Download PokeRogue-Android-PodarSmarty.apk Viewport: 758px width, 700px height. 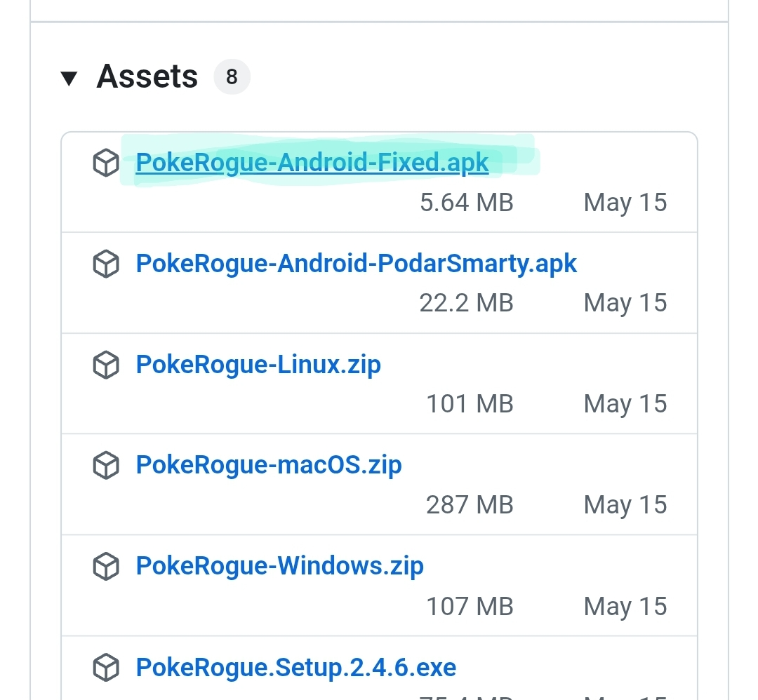[357, 264]
